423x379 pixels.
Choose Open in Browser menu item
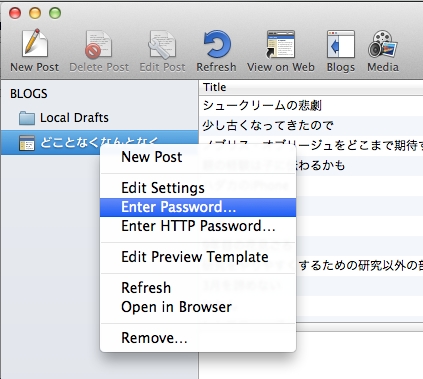pyautogui.click(x=198, y=307)
